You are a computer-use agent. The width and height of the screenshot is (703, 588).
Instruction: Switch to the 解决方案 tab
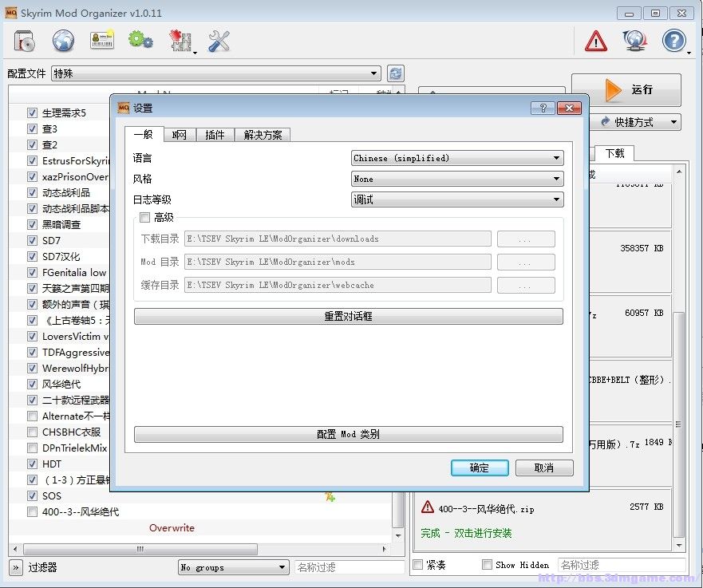[263, 135]
